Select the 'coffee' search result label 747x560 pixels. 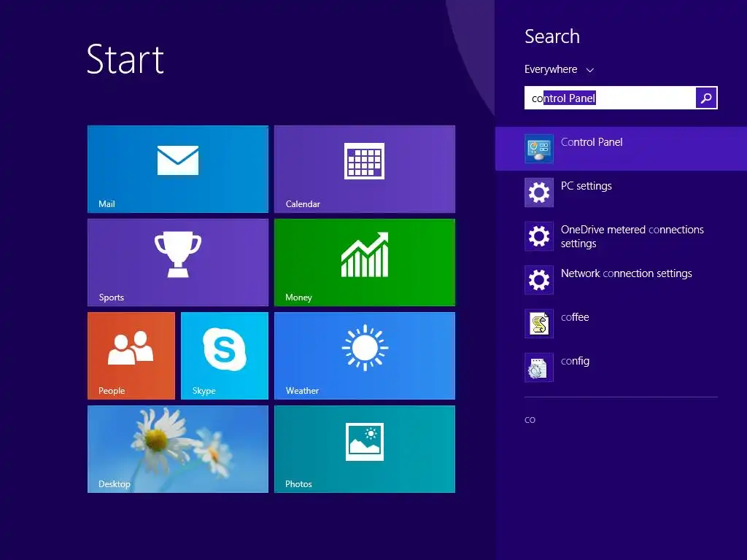(x=575, y=317)
